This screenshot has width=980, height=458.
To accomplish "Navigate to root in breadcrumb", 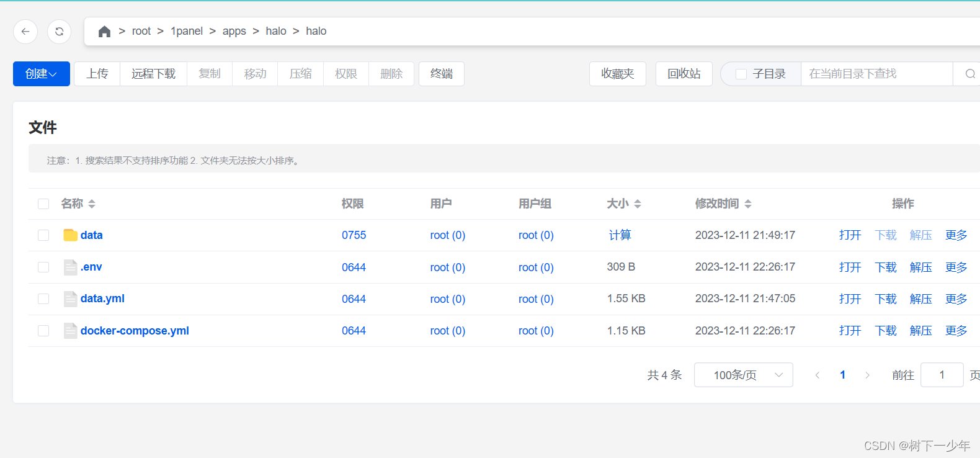I will (x=141, y=31).
